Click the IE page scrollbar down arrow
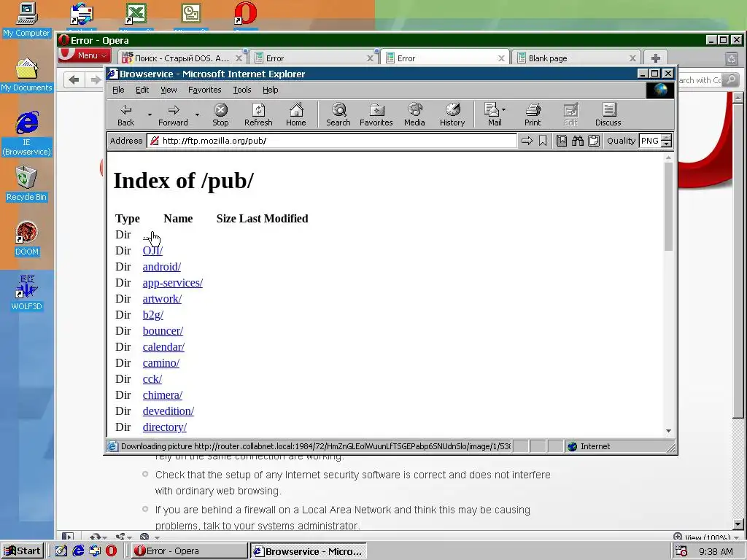Image resolution: width=747 pixels, height=560 pixels. (668, 431)
